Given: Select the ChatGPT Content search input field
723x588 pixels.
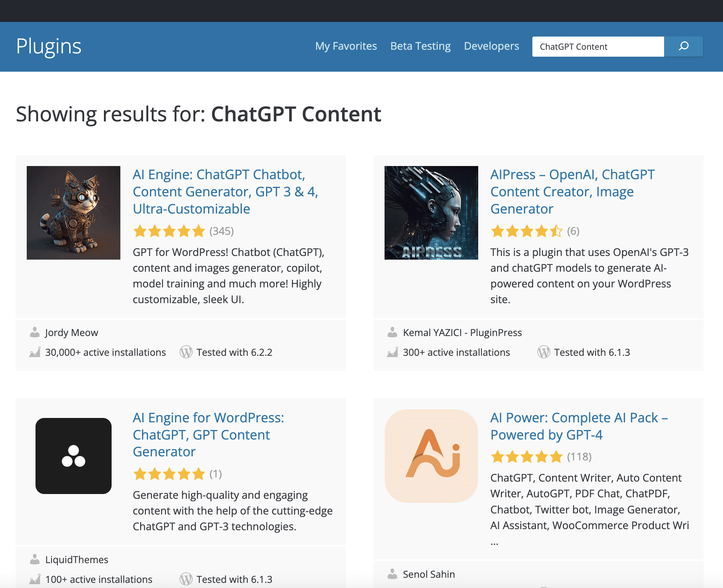Looking at the screenshot, I should 599,46.
